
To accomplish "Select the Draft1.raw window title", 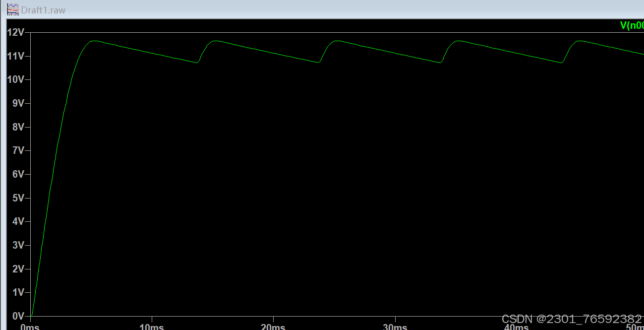I will (43, 10).
